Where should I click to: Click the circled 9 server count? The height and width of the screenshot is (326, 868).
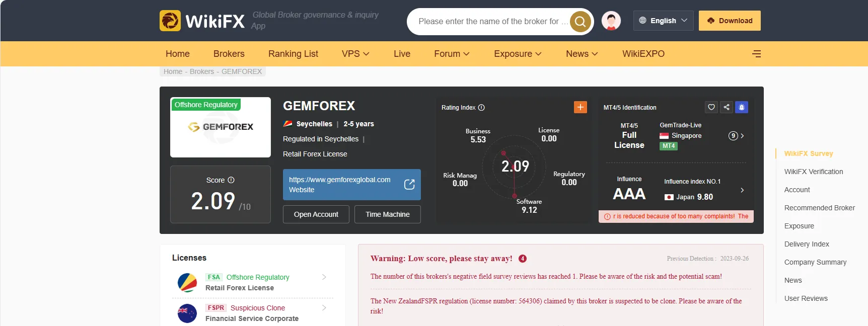733,136
